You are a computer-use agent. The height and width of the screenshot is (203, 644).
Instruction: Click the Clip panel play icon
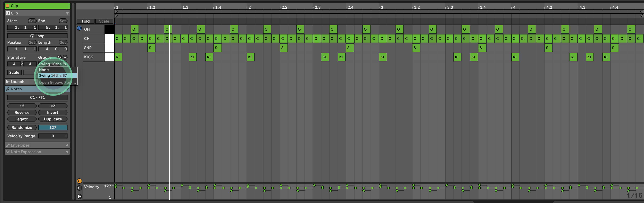(x=8, y=13)
